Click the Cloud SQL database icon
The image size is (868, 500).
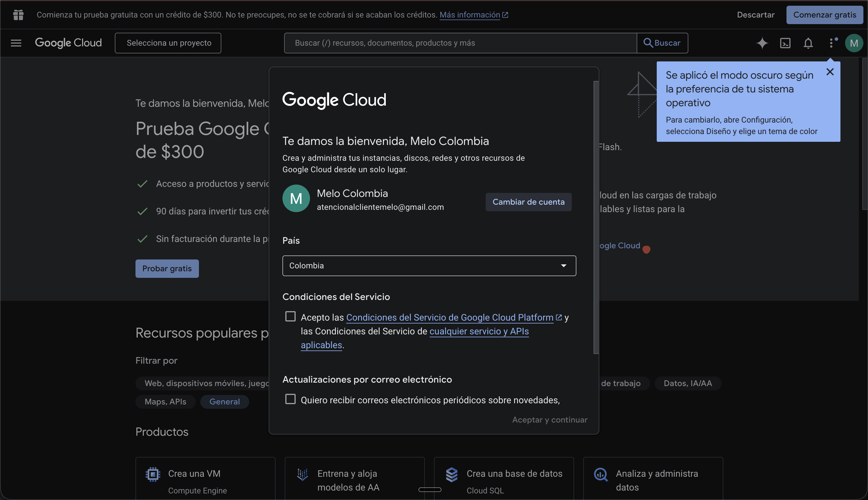point(452,474)
